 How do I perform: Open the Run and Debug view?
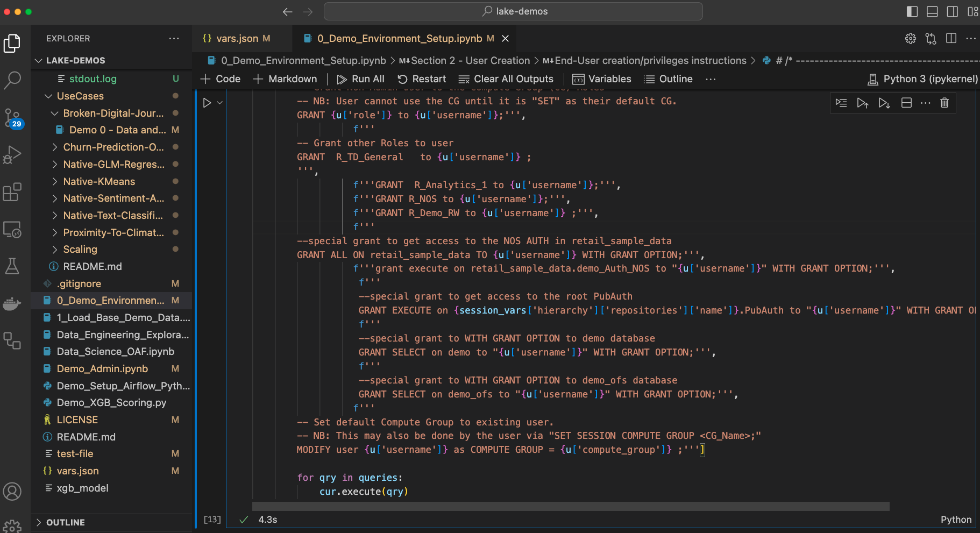pyautogui.click(x=12, y=155)
